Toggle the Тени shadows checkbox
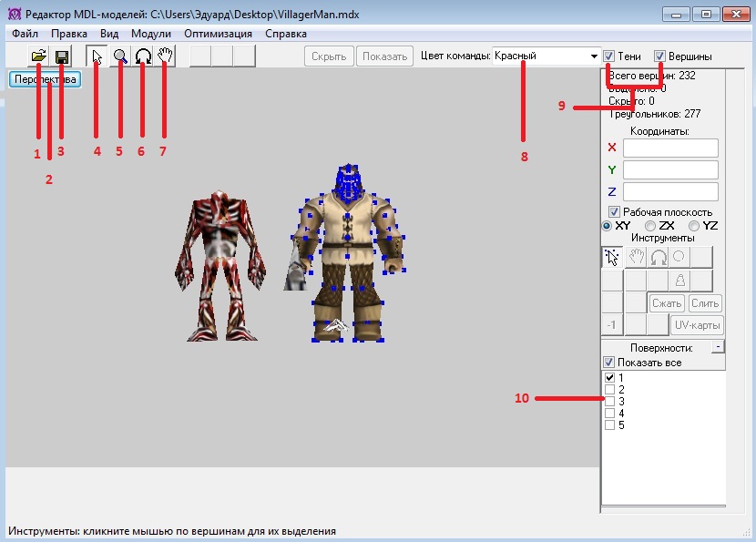 pyautogui.click(x=609, y=56)
